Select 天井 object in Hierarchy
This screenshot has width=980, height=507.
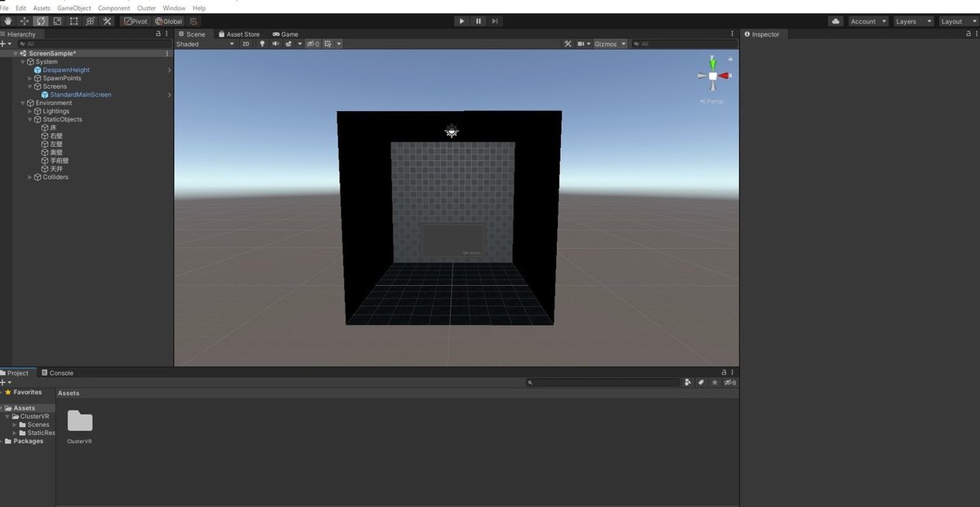click(x=56, y=169)
